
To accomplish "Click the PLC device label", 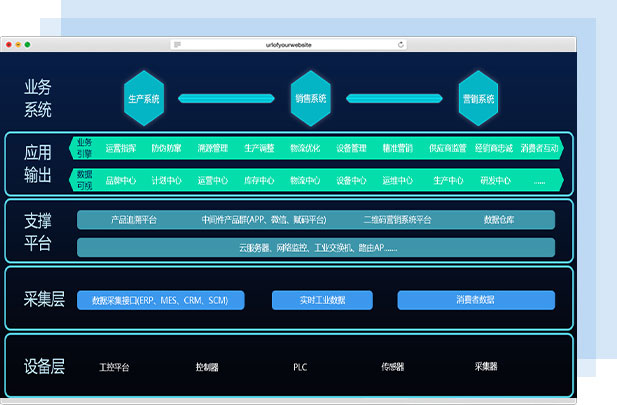I will (x=300, y=367).
